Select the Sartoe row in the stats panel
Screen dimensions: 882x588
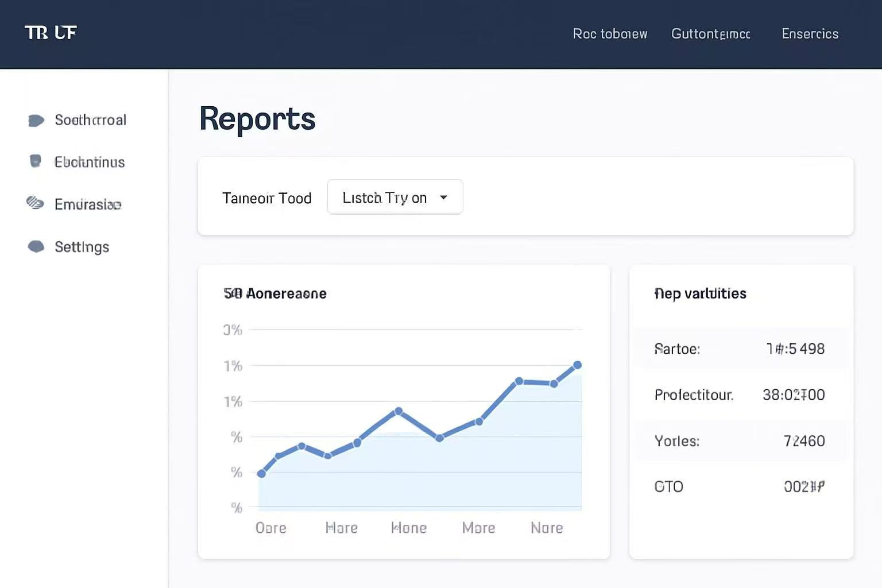pyautogui.click(x=740, y=349)
